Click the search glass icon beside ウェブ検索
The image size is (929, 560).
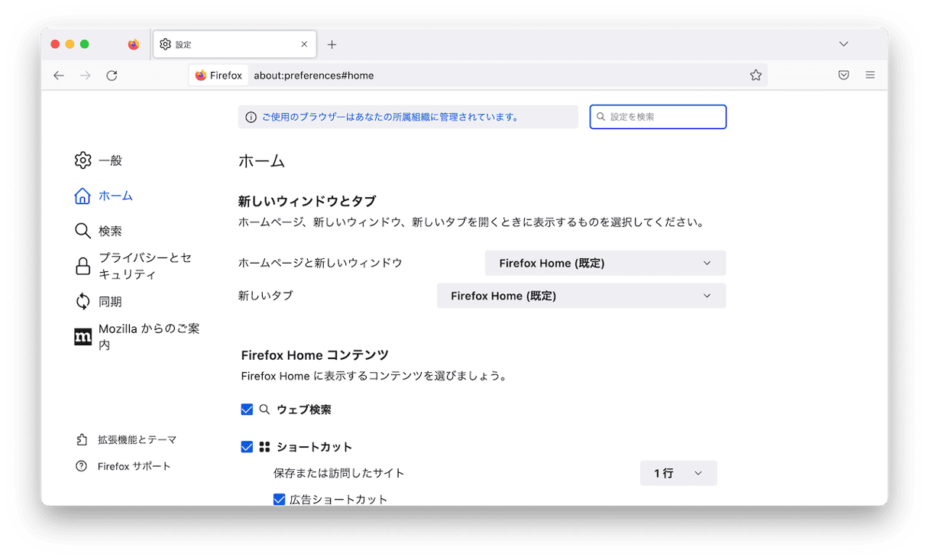[264, 409]
